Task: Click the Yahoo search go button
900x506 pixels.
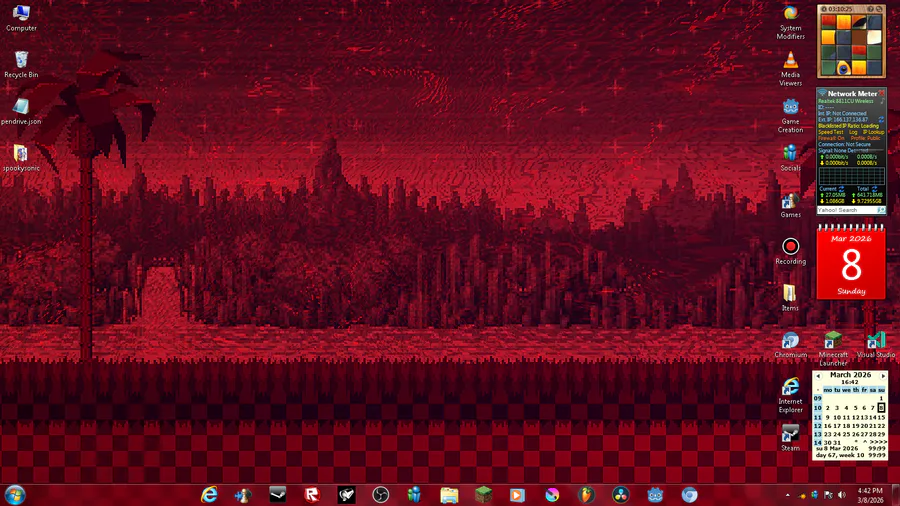Action: 881,211
